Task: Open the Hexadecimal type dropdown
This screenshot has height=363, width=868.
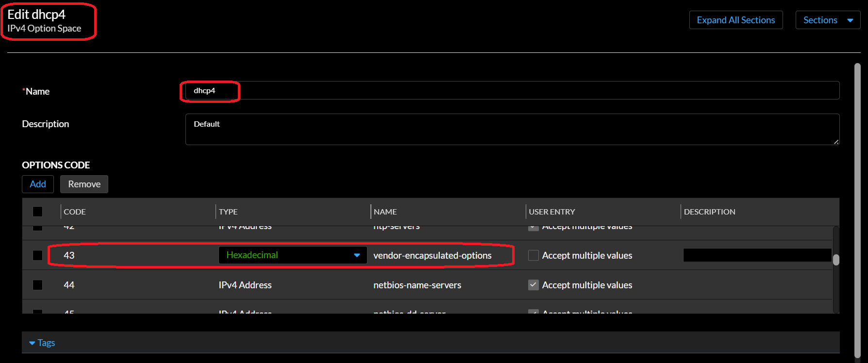Action: tap(293, 255)
